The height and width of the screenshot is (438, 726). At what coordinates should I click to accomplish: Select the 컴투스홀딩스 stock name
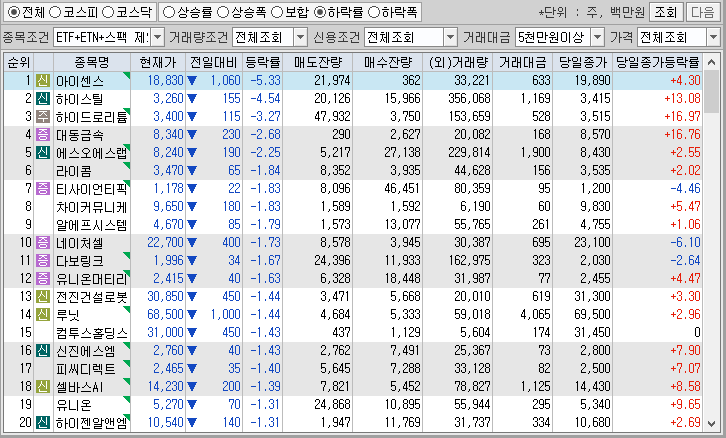pyautogui.click(x=92, y=333)
